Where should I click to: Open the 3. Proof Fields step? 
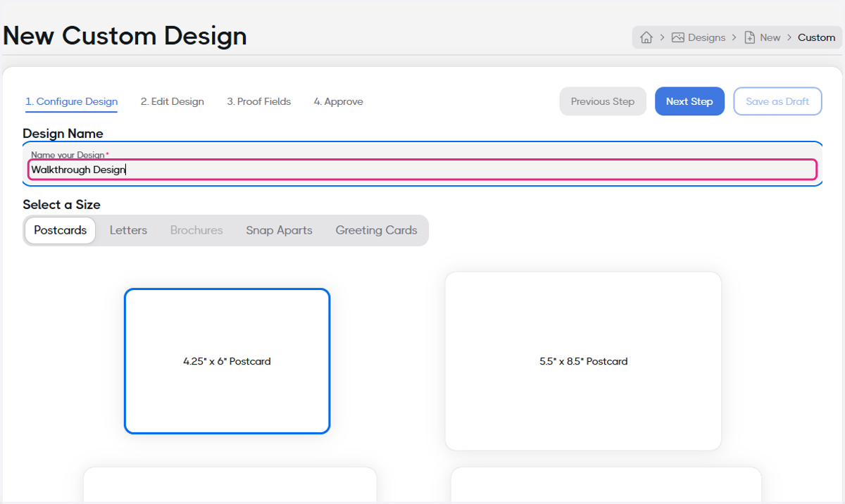tap(258, 101)
